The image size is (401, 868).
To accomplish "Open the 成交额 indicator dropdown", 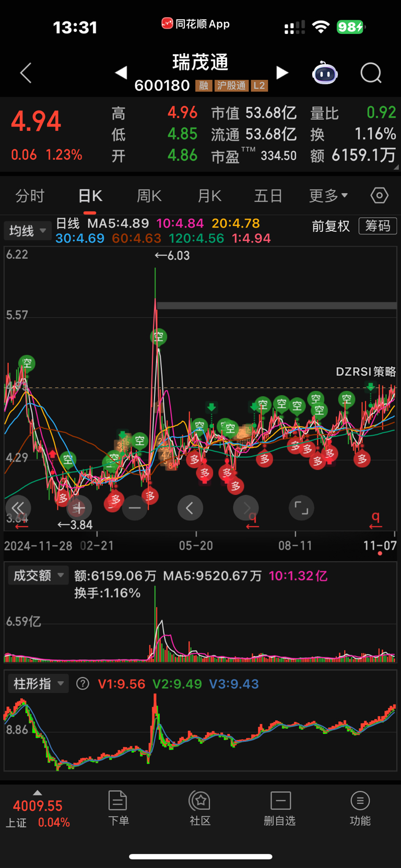I will [x=38, y=575].
